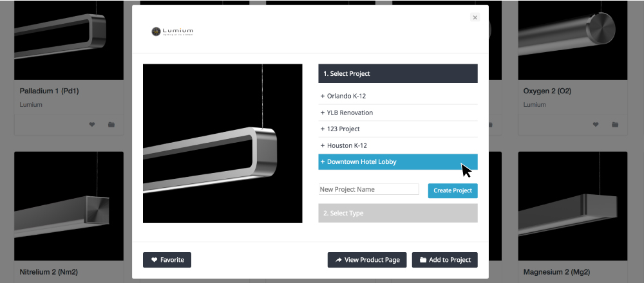Select the 123 Project entry
Viewport: 644px width, 283px height.
point(397,129)
